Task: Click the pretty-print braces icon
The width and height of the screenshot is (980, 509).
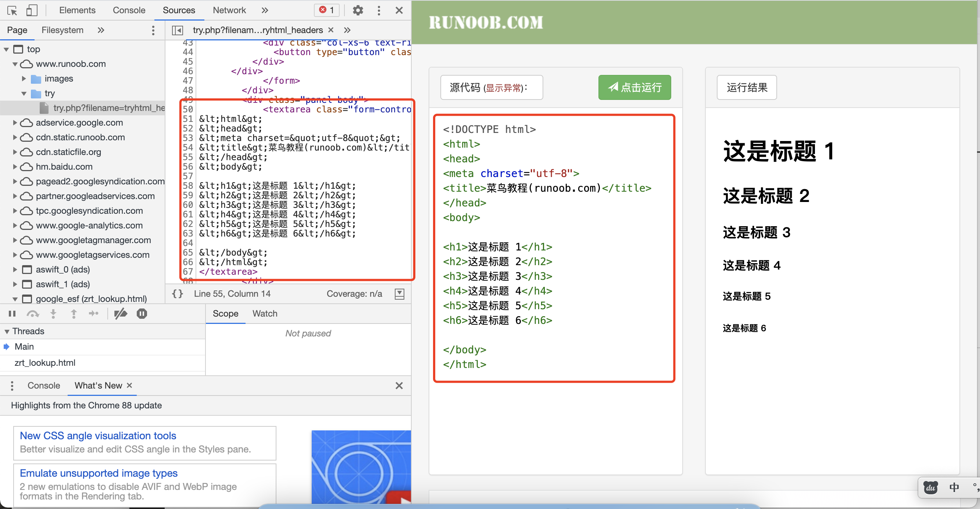Action: click(x=177, y=293)
